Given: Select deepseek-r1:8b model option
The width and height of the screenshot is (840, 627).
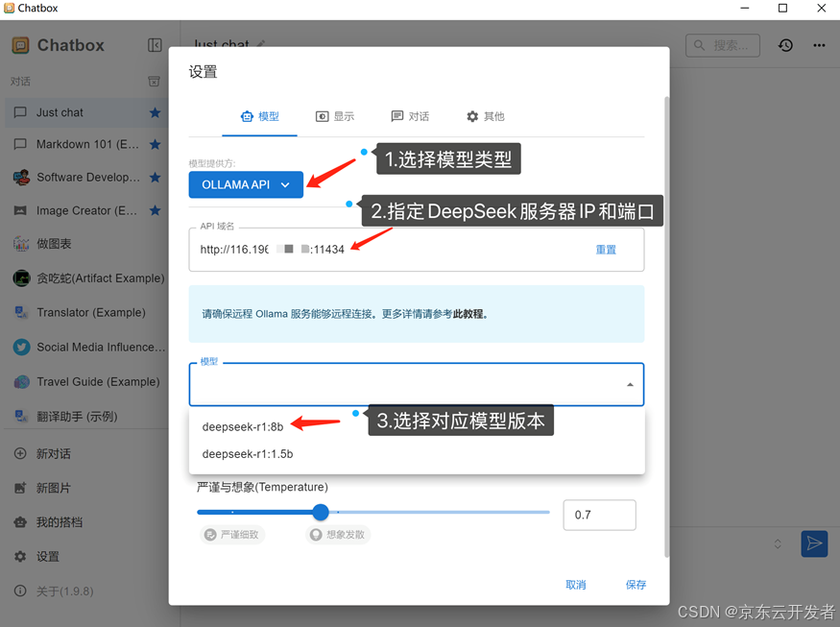Looking at the screenshot, I should point(417,427).
